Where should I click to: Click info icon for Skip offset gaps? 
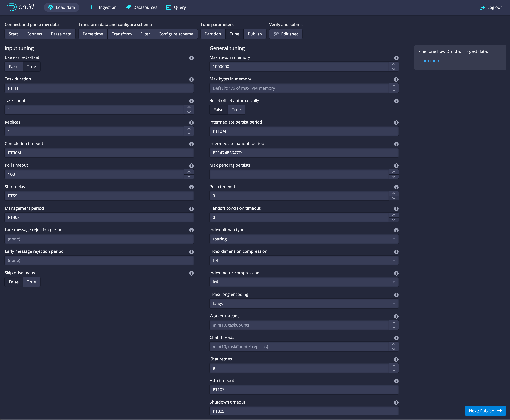(x=191, y=273)
